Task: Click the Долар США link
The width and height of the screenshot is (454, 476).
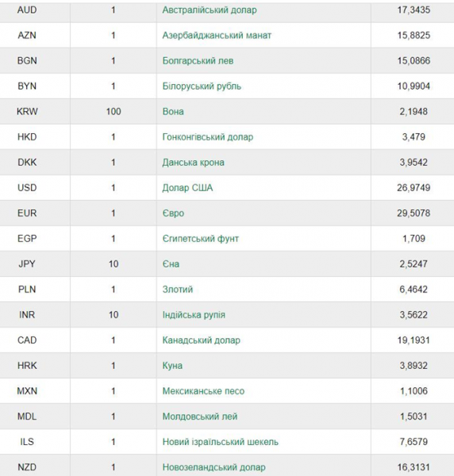Action: pos(187,188)
